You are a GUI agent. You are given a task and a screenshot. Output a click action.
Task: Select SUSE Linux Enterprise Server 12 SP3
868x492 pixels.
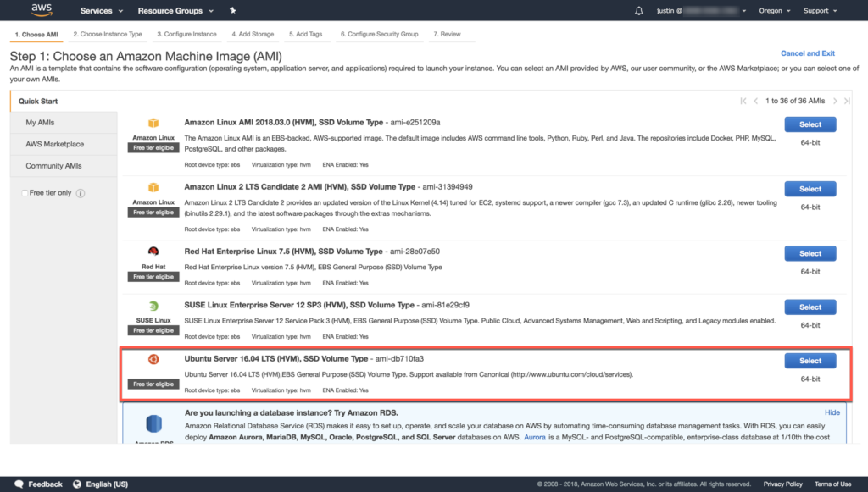tap(810, 307)
